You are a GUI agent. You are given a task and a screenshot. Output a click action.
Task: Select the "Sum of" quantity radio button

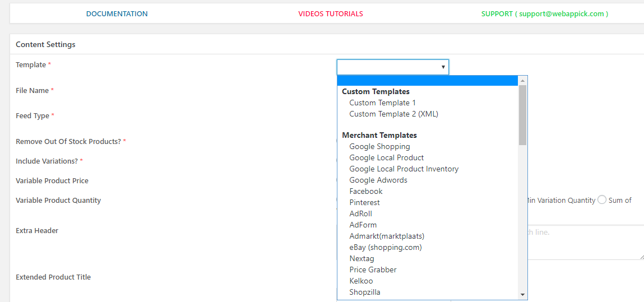click(602, 200)
